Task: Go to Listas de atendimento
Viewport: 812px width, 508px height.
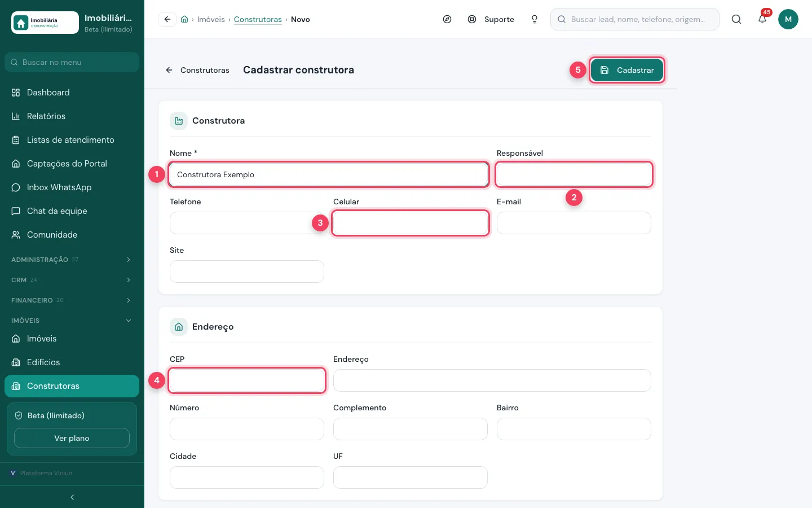Action: click(x=72, y=140)
